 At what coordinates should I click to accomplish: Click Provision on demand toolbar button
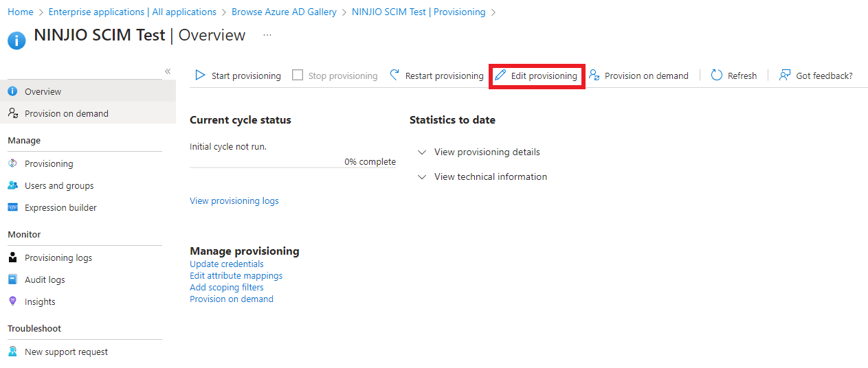click(639, 76)
